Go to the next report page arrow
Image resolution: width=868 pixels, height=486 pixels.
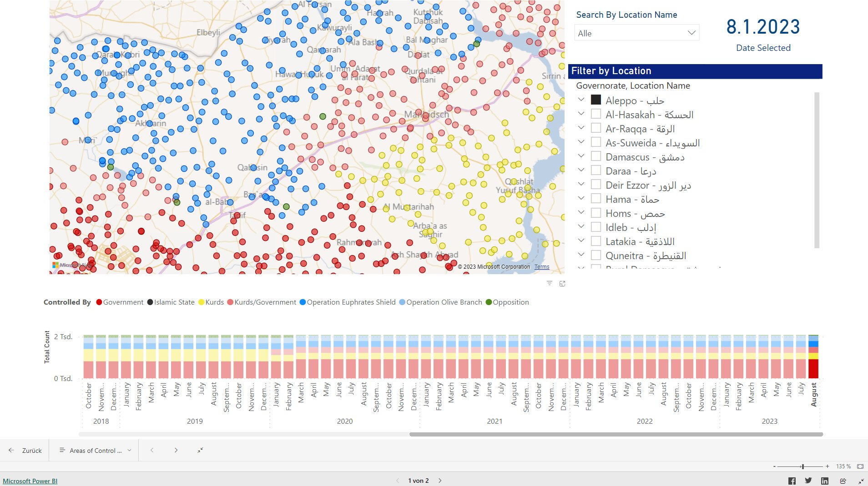click(x=440, y=481)
